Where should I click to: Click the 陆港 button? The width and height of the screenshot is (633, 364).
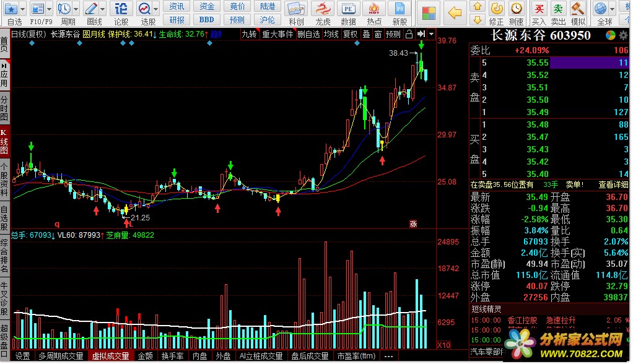(268, 6)
